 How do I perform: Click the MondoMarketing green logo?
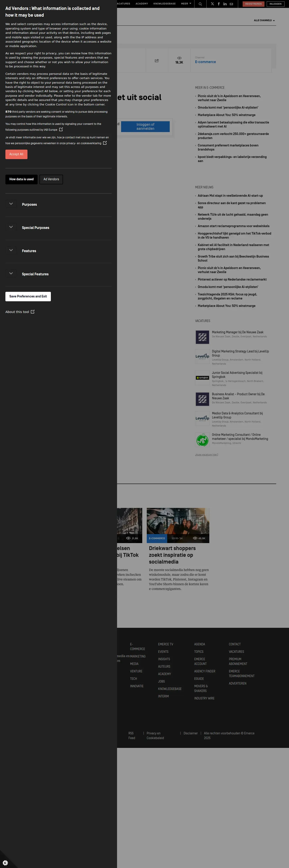(202, 440)
